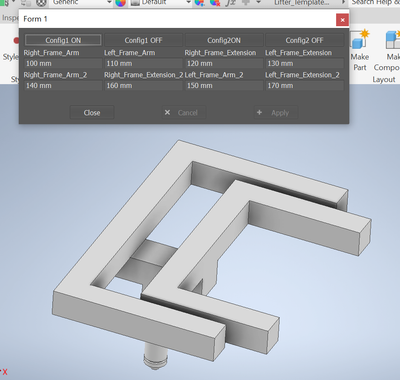Edit the Left_Frame_Arm 110 mm field
Viewport: 400px width, 380px height.
tap(143, 63)
